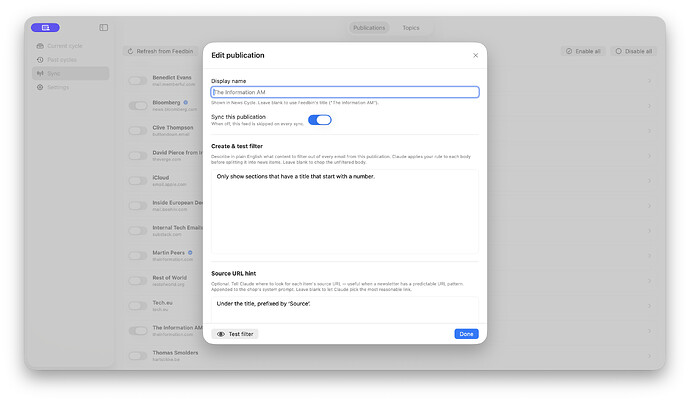Open Rest of World row chevron
This screenshot has height=401, width=690.
(650, 281)
